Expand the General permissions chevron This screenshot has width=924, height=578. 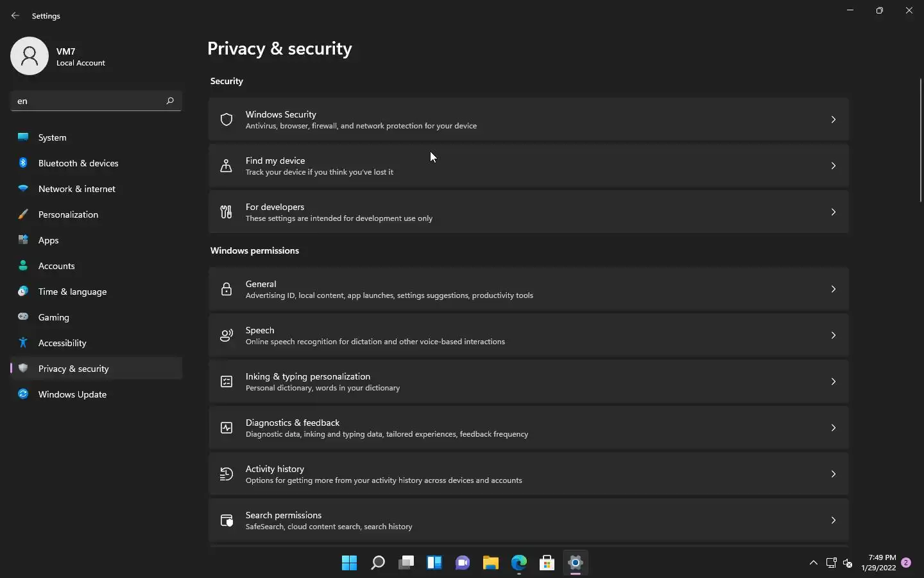[833, 289]
